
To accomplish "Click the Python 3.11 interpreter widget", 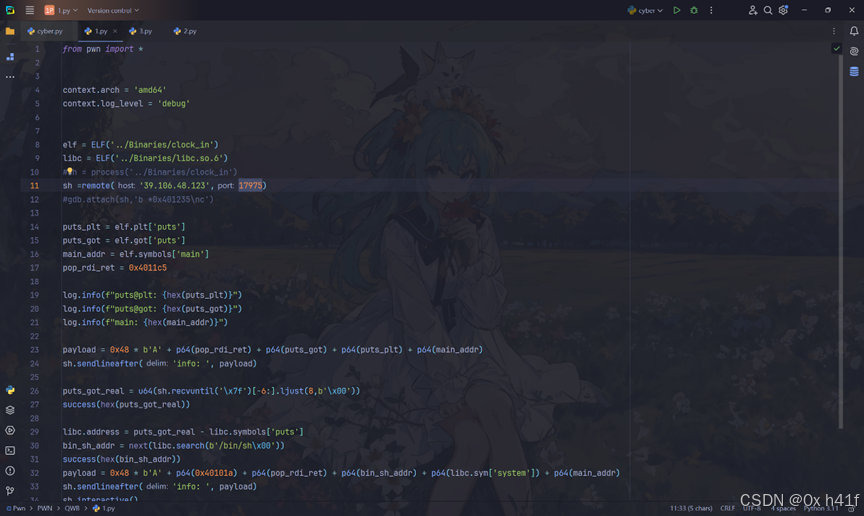I will (x=821, y=508).
